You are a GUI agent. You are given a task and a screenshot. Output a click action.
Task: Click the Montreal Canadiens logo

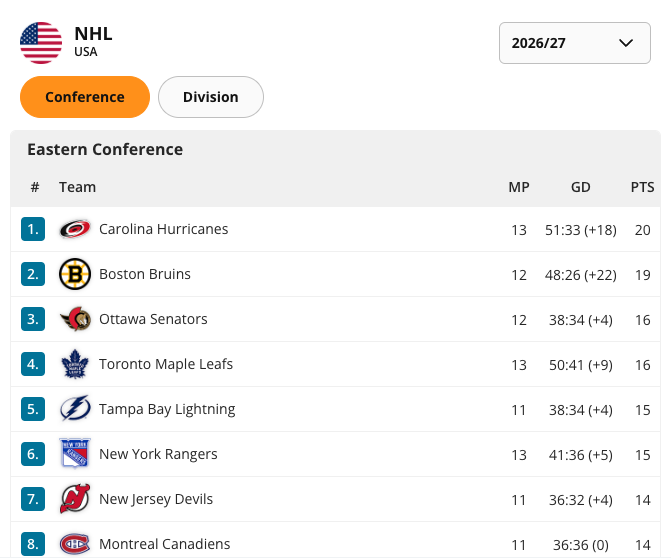(x=75, y=544)
